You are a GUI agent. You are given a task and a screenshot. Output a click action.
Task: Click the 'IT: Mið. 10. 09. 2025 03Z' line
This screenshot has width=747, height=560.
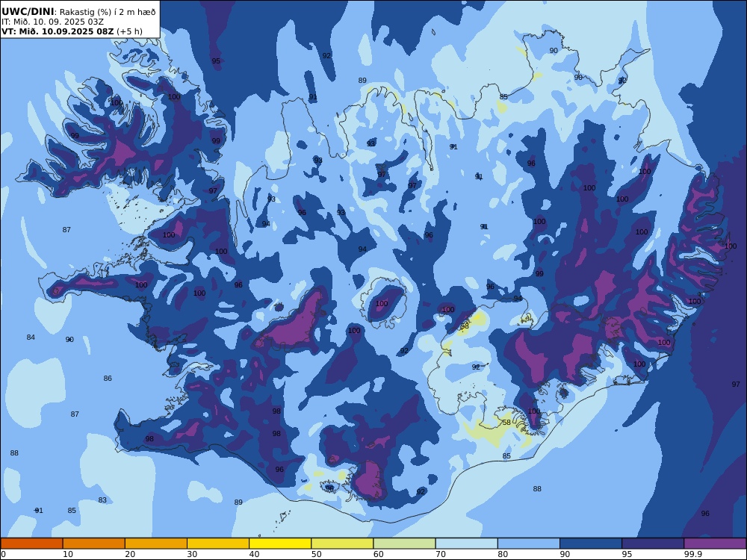(52, 22)
